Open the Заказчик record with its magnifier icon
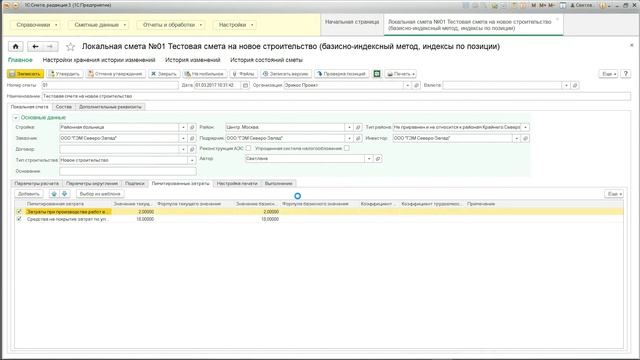 coord(192,138)
